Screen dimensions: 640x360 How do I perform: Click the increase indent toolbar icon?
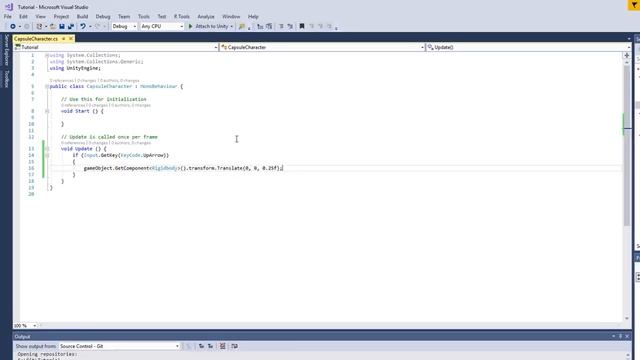(x=269, y=26)
